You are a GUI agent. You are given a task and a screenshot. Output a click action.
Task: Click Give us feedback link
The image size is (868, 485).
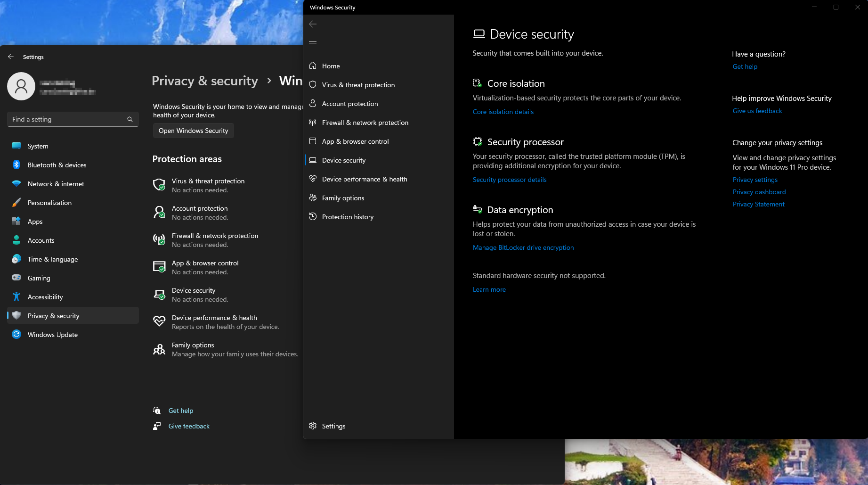(x=757, y=111)
